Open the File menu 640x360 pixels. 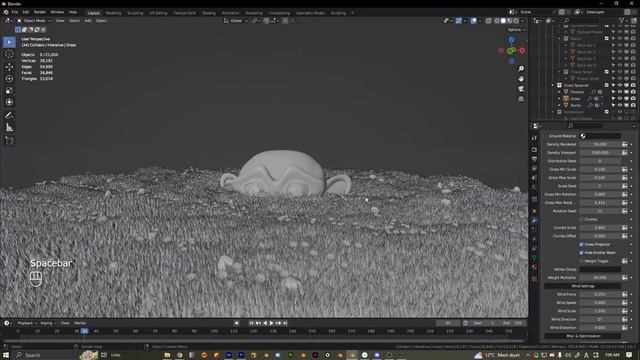(x=15, y=12)
